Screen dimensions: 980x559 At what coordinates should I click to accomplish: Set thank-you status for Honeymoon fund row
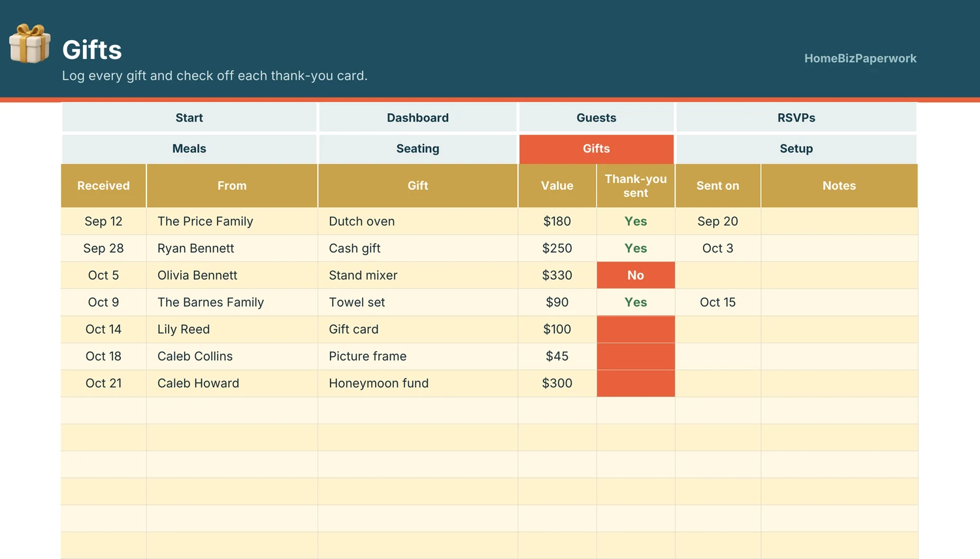point(636,383)
